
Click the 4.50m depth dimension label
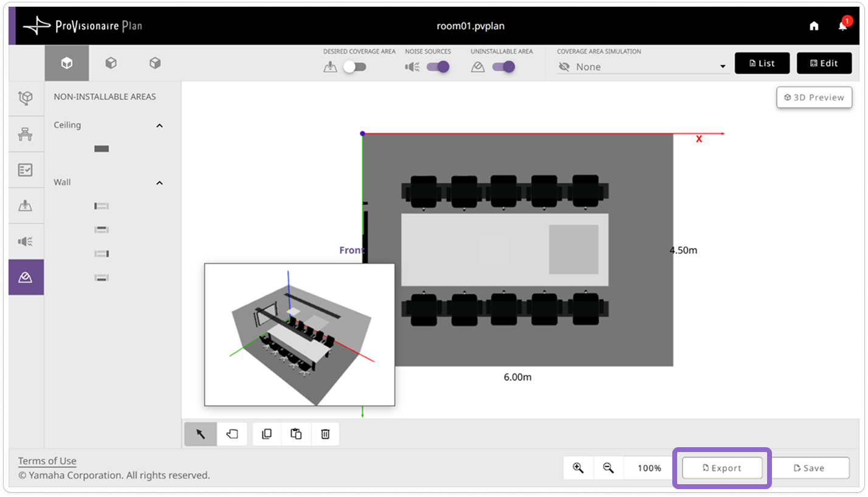tap(683, 250)
